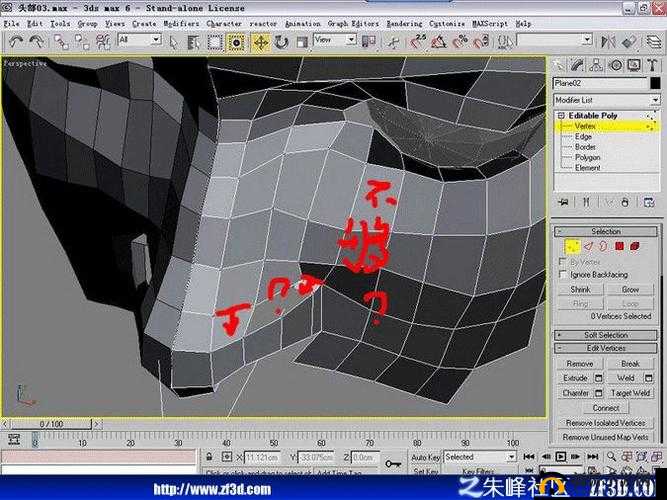Click the Target Weld button
667x500 pixels.
(630, 393)
